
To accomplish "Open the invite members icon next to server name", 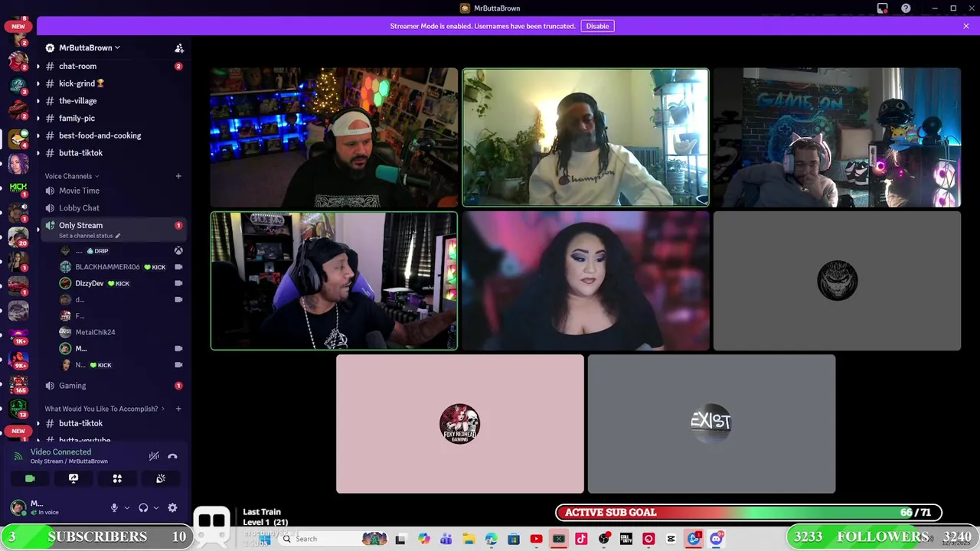I will click(179, 48).
